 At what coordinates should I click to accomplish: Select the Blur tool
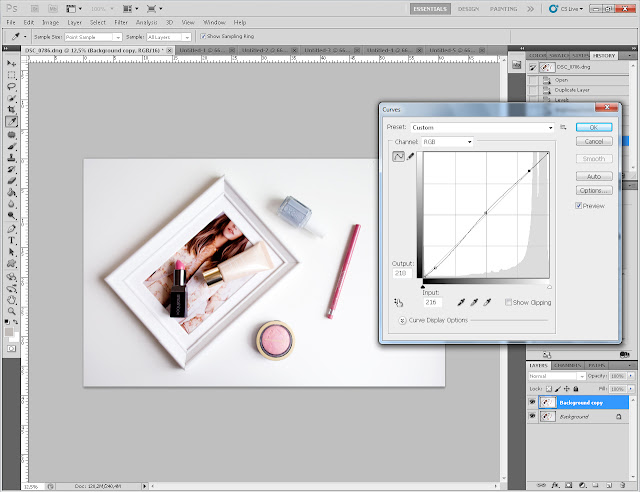click(11, 204)
